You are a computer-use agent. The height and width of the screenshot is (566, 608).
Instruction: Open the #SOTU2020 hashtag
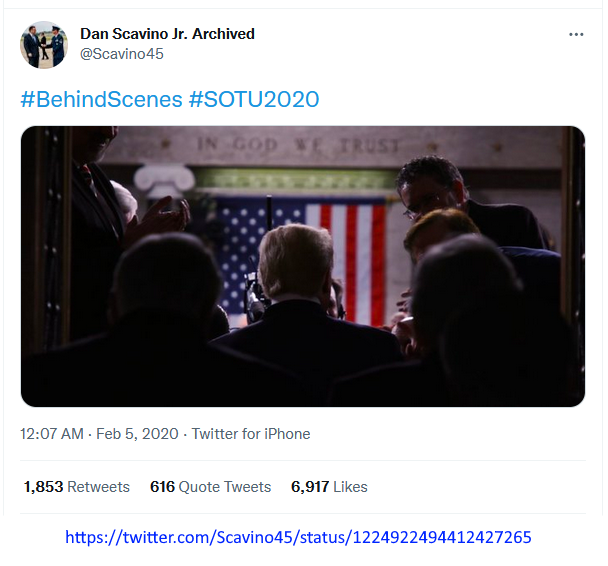[253, 99]
